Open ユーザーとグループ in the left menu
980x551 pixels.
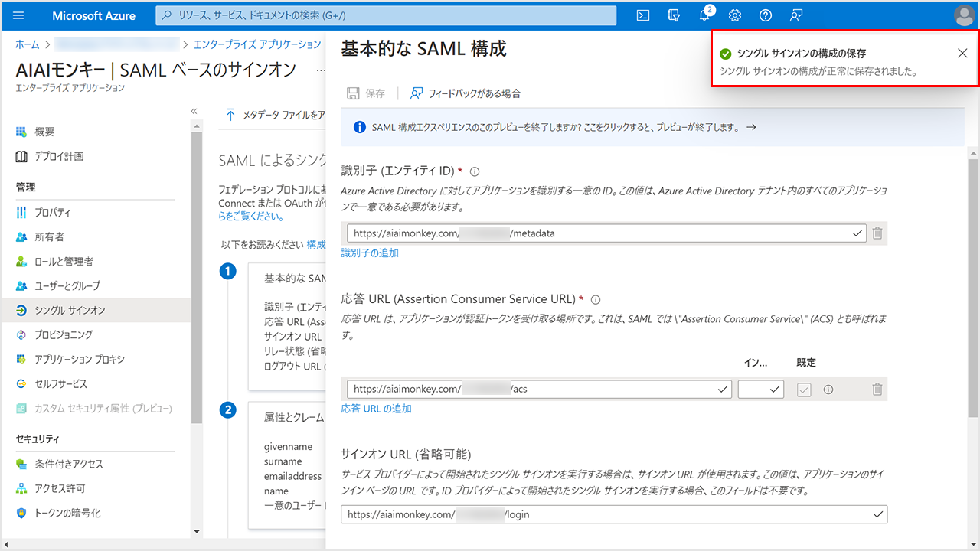(x=67, y=285)
